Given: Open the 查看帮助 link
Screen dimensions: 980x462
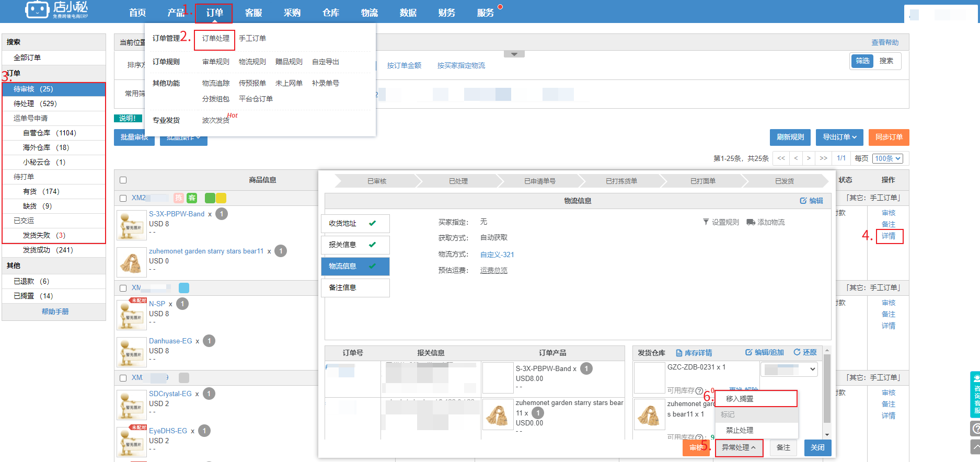Looking at the screenshot, I should coord(885,43).
